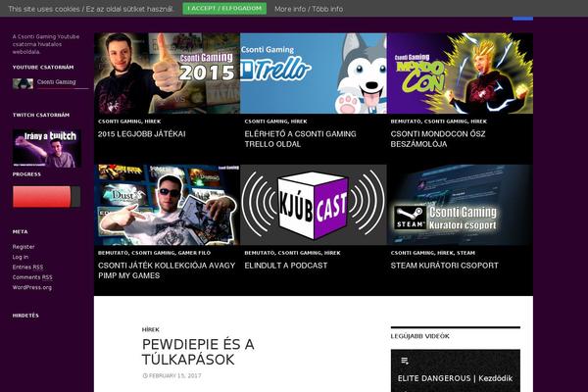The image size is (588, 392).
Task: Open ELÉRHETŐ A CSONTI GAMING TRELLO OLDAL title
Action: tap(301, 139)
